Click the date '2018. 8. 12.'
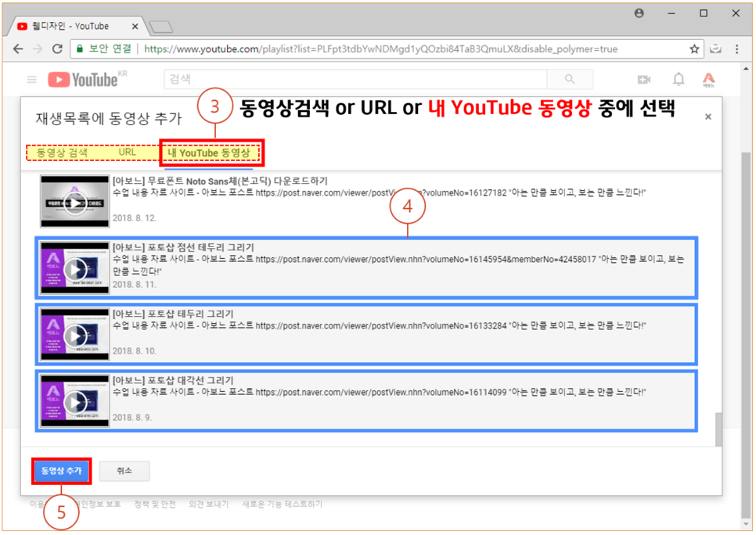756x535 pixels. [135, 218]
